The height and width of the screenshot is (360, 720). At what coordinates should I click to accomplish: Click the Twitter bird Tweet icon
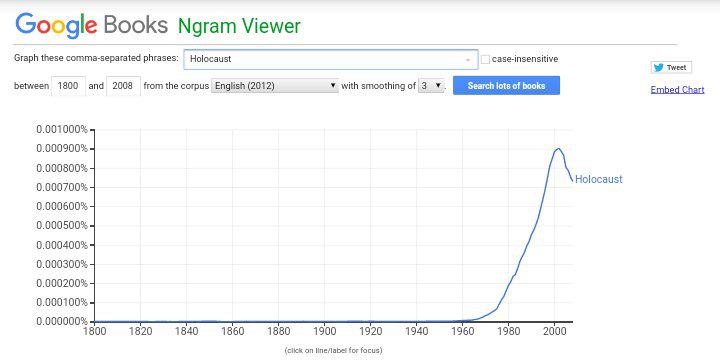[x=658, y=68]
